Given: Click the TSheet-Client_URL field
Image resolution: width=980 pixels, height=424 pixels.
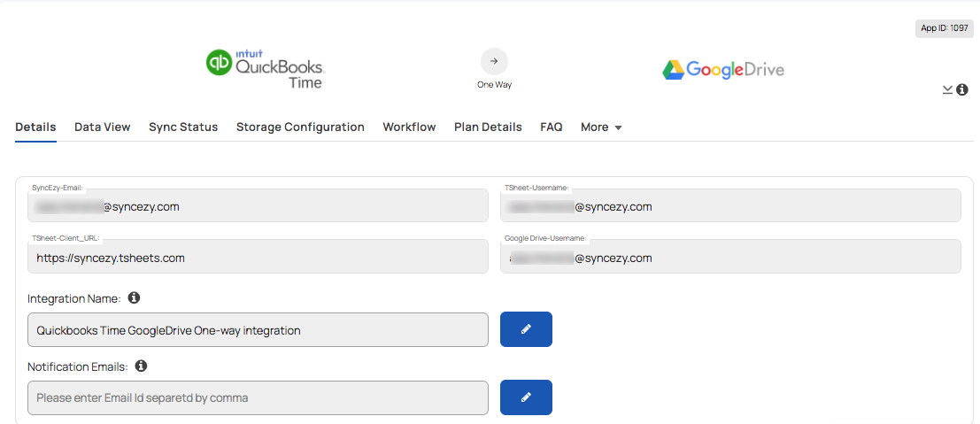Looking at the screenshot, I should click(259, 257).
